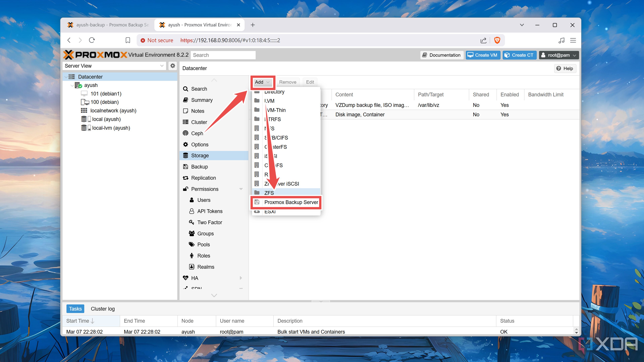
Task: Open the Pools panel
Action: tap(203, 244)
